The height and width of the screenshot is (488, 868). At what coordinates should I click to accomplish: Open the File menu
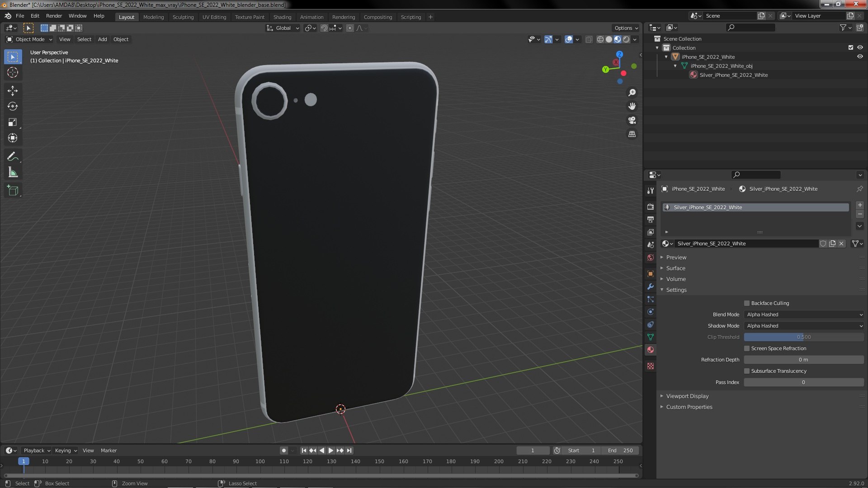(20, 16)
